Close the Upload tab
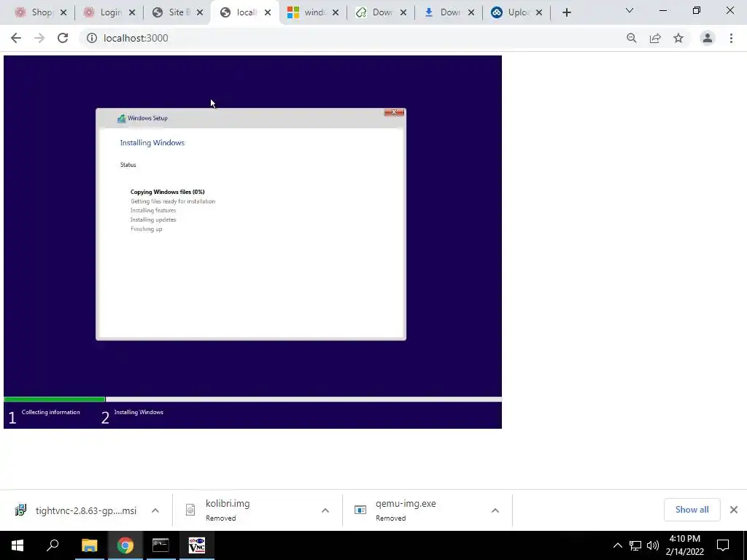 (x=539, y=13)
